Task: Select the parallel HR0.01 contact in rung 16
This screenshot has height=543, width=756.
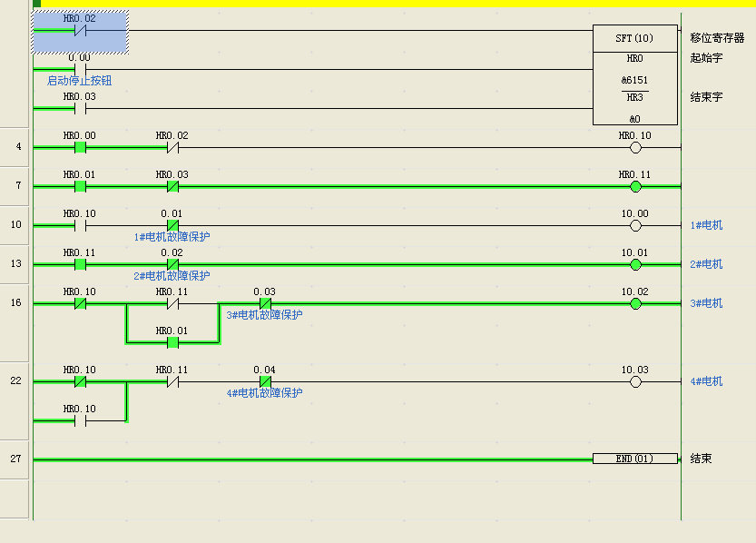Action: (172, 343)
